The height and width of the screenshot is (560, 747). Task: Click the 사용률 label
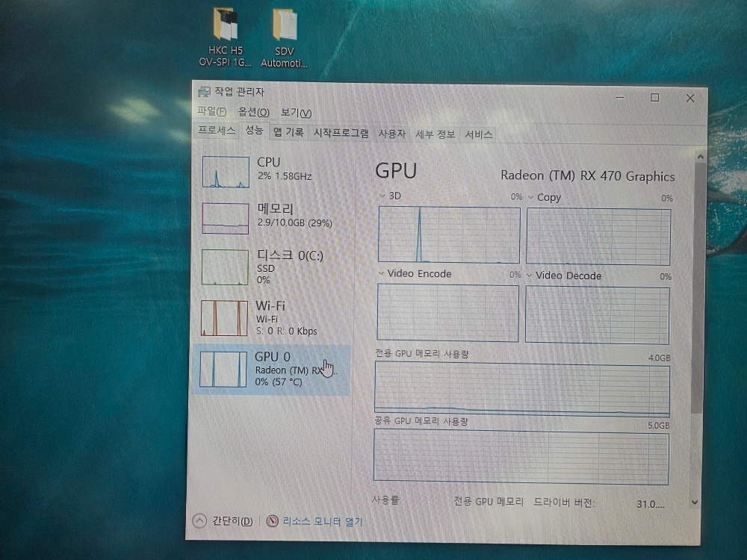385,500
